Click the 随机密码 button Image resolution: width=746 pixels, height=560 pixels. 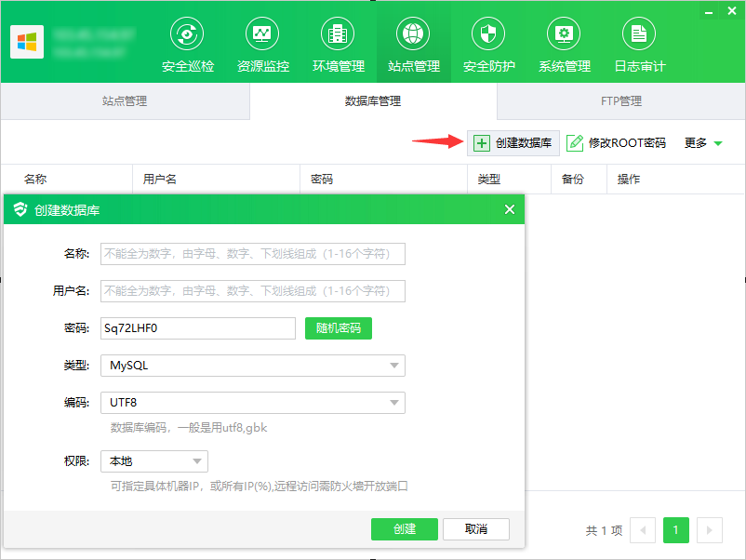339,328
